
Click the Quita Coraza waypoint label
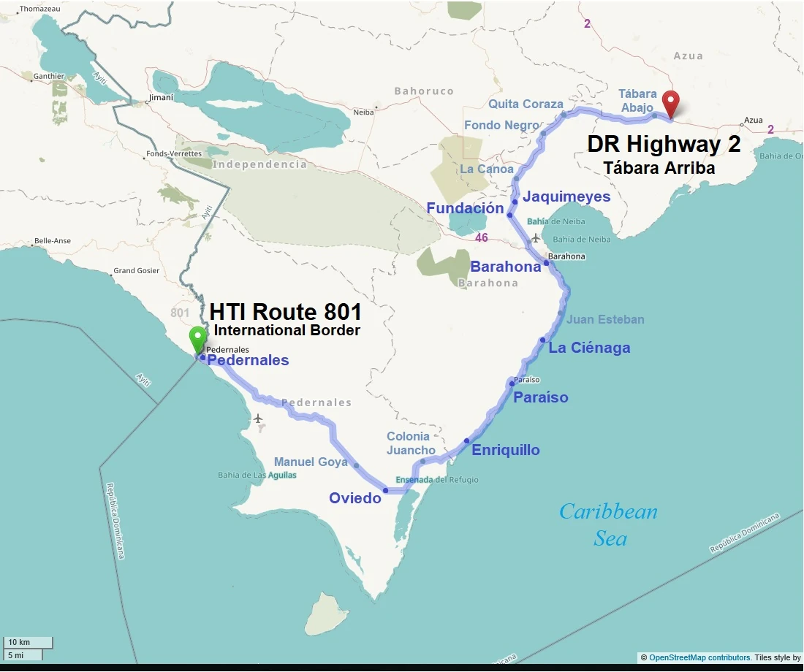(526, 104)
